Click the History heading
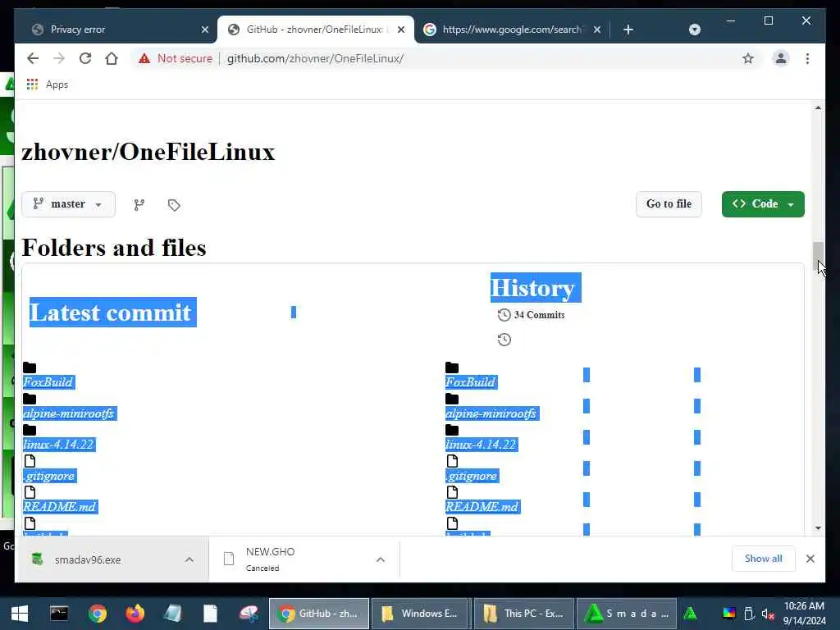The image size is (840, 630). (x=536, y=288)
